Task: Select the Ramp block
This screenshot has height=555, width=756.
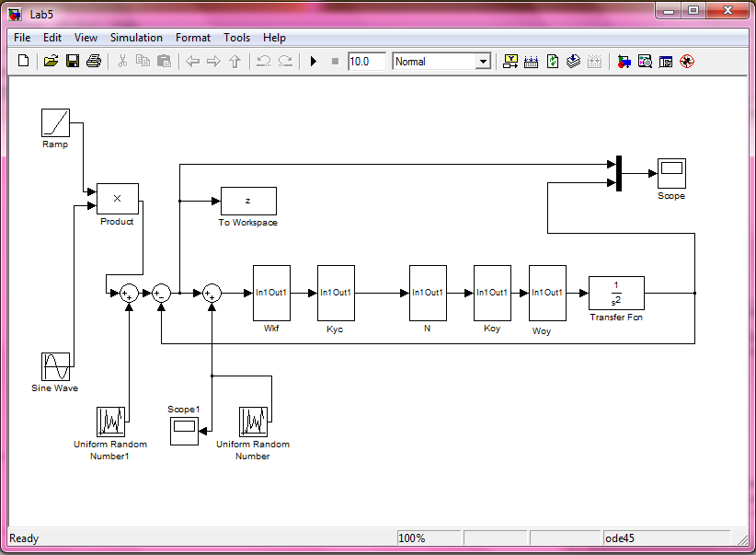Action: point(55,122)
